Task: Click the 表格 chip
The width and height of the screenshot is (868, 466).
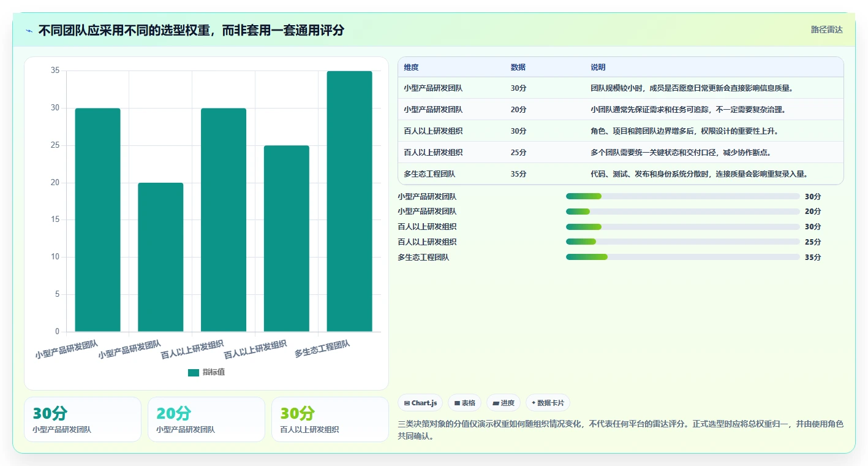Action: pos(465,403)
